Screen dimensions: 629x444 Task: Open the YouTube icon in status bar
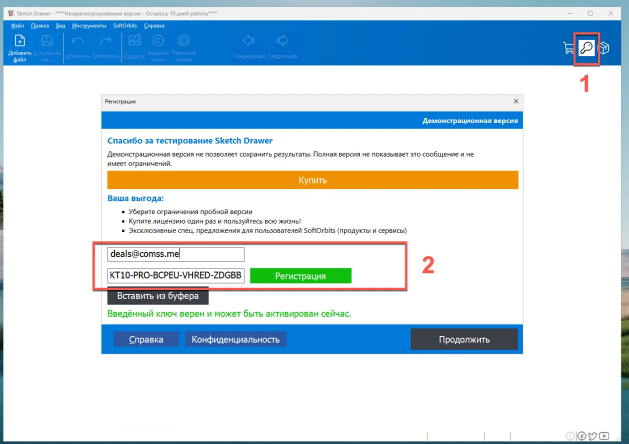pyautogui.click(x=604, y=436)
